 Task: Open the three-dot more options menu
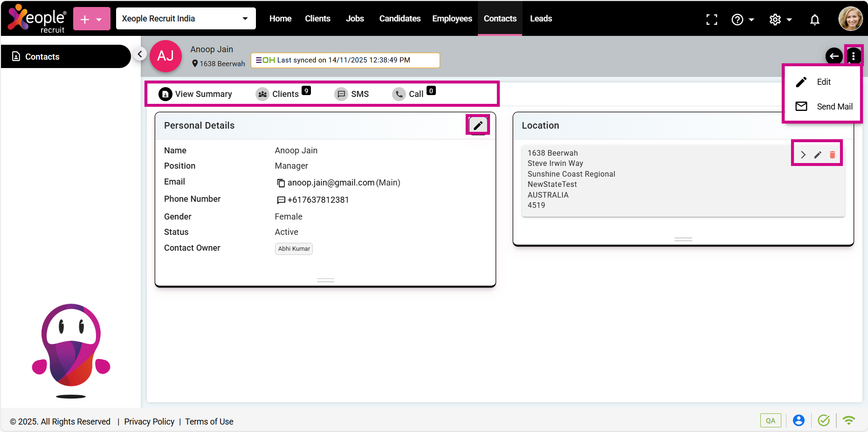[853, 56]
